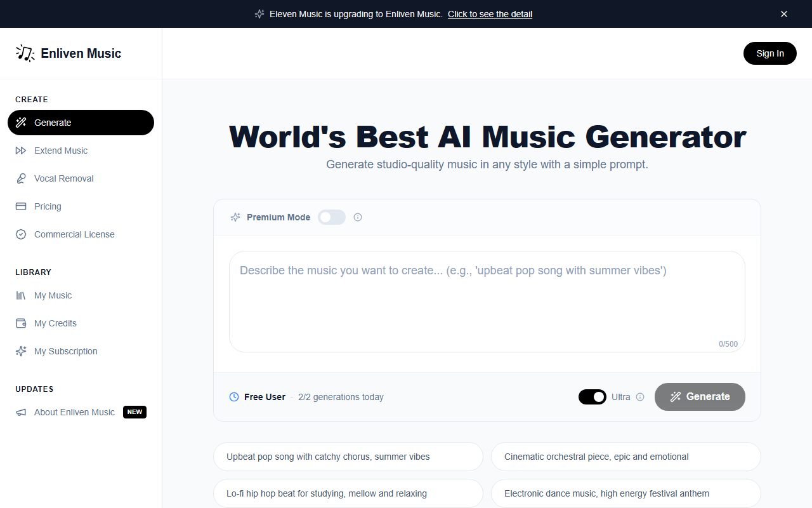Click the 'Generate studio-quality music' subtitle
Screen dimensions: 812x508
[487, 164]
